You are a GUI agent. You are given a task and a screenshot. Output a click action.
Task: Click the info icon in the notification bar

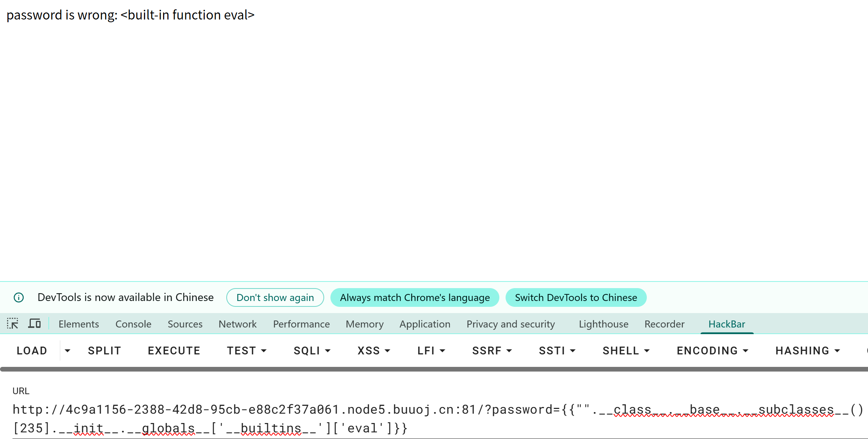point(19,297)
